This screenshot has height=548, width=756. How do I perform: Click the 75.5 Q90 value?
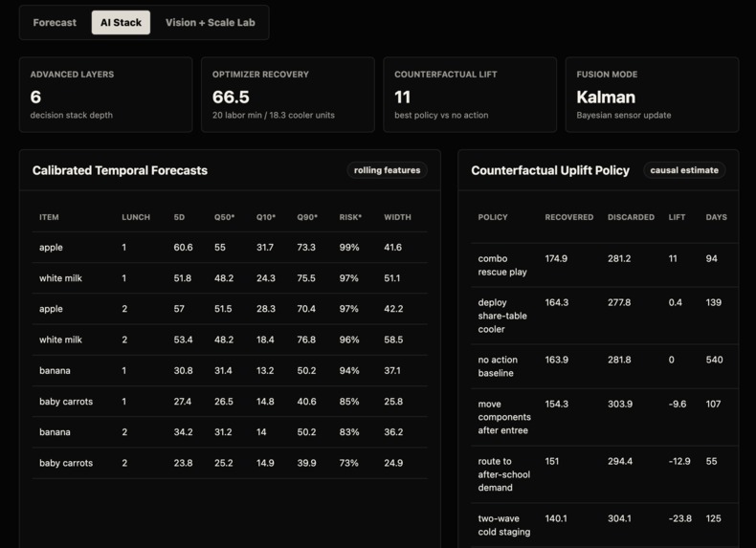pyautogui.click(x=306, y=278)
